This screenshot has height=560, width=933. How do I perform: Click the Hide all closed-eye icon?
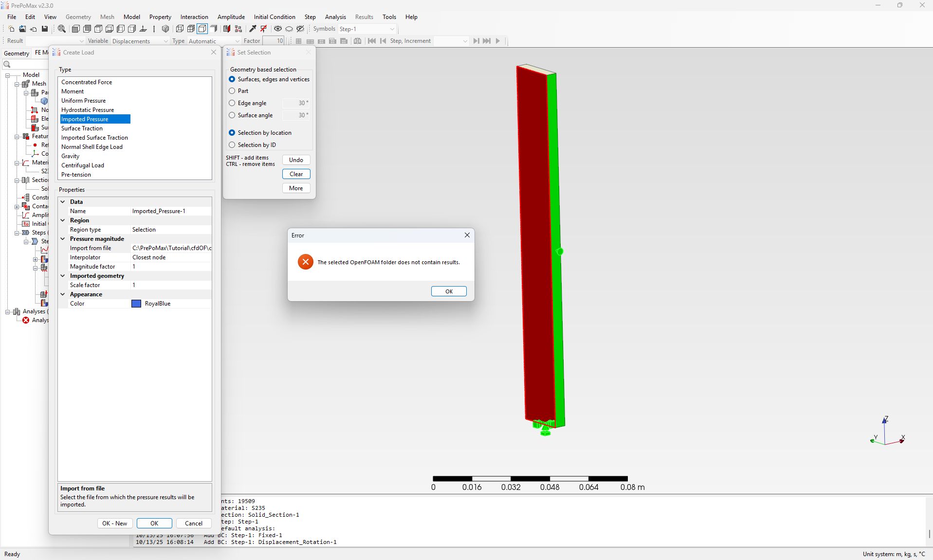[289, 29]
